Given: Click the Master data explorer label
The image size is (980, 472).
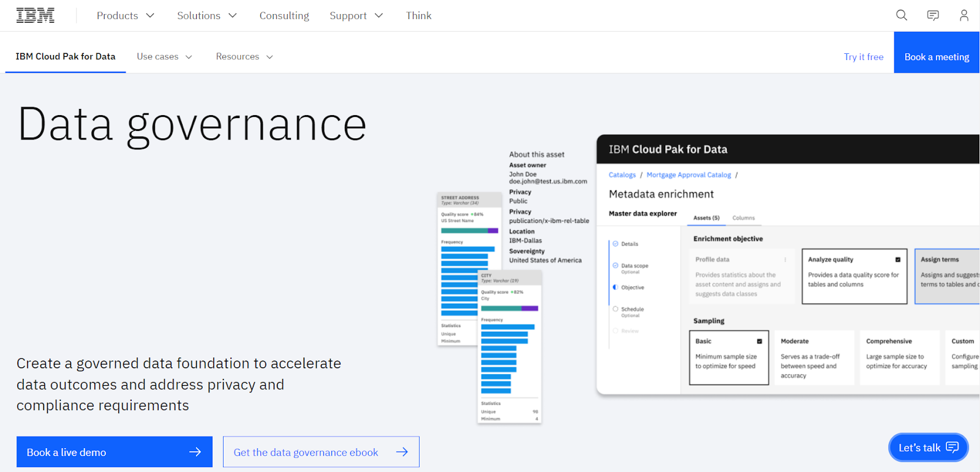Looking at the screenshot, I should [643, 214].
